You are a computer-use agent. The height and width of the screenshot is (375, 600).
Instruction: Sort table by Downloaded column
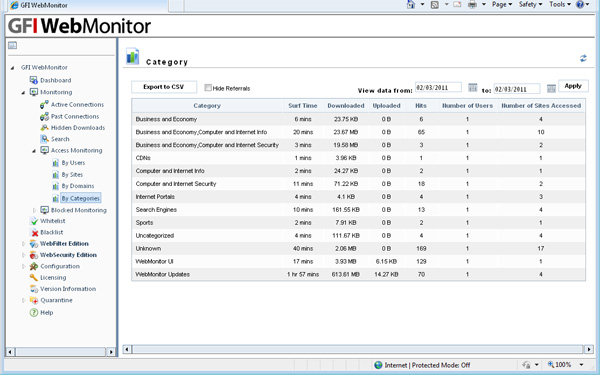pos(346,106)
